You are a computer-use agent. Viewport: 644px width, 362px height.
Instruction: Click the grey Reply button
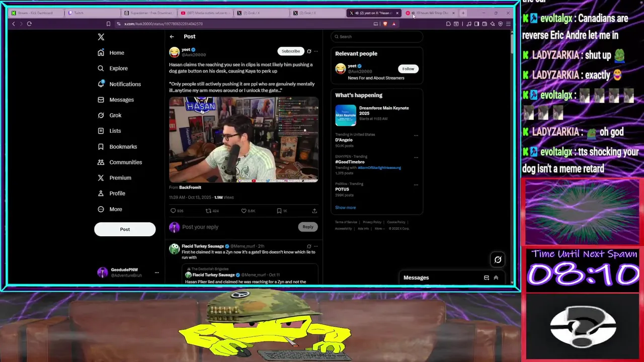click(x=307, y=227)
